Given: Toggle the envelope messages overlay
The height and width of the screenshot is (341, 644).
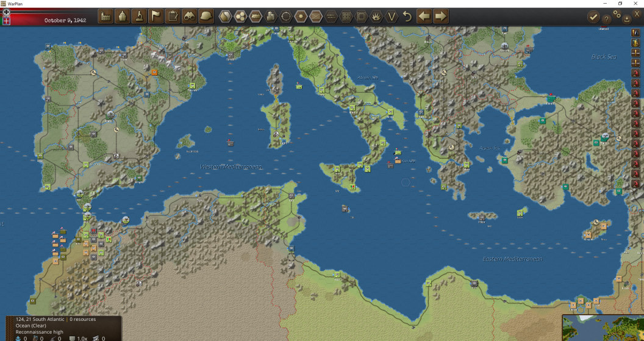Looking at the screenshot, I should [316, 16].
